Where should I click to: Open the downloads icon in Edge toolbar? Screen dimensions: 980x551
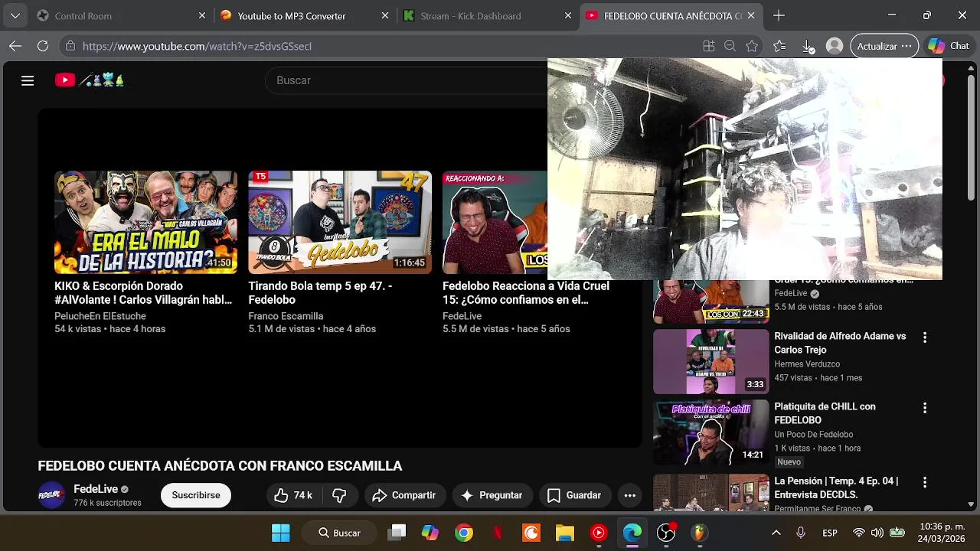pyautogui.click(x=808, y=46)
